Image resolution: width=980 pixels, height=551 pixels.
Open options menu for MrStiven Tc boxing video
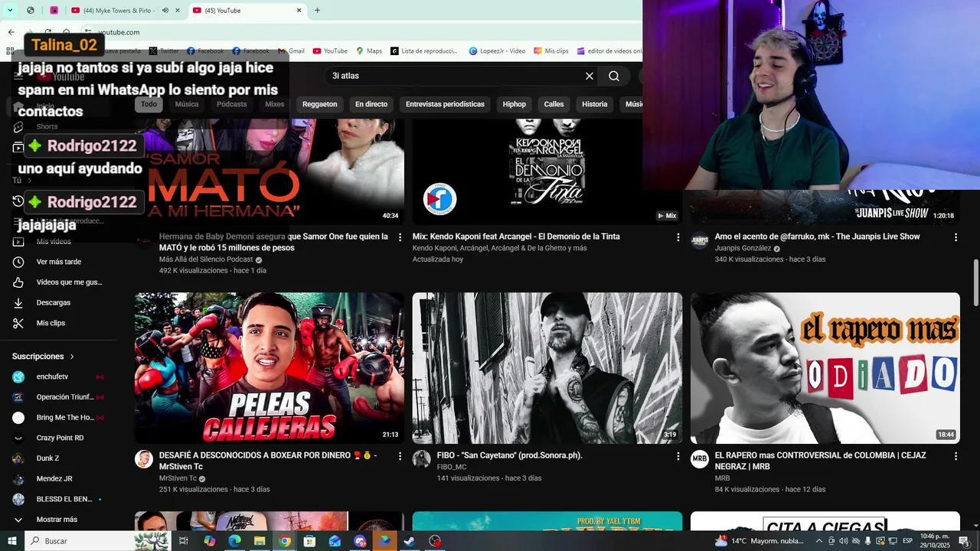coord(400,456)
